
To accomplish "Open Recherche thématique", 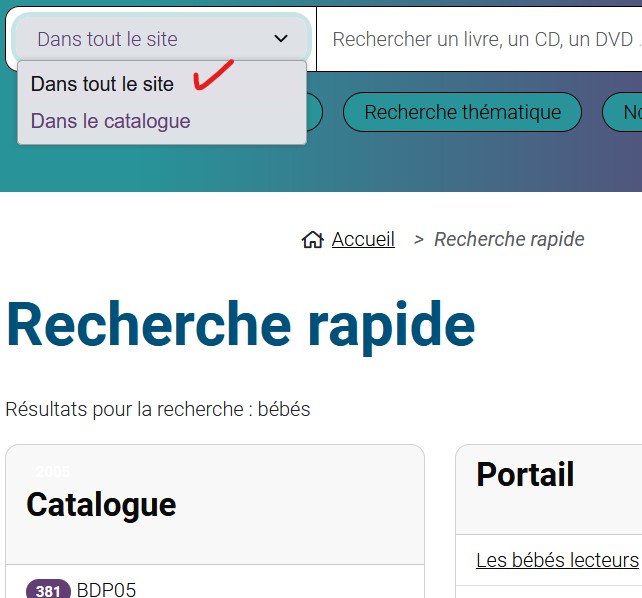I will pyautogui.click(x=462, y=112).
